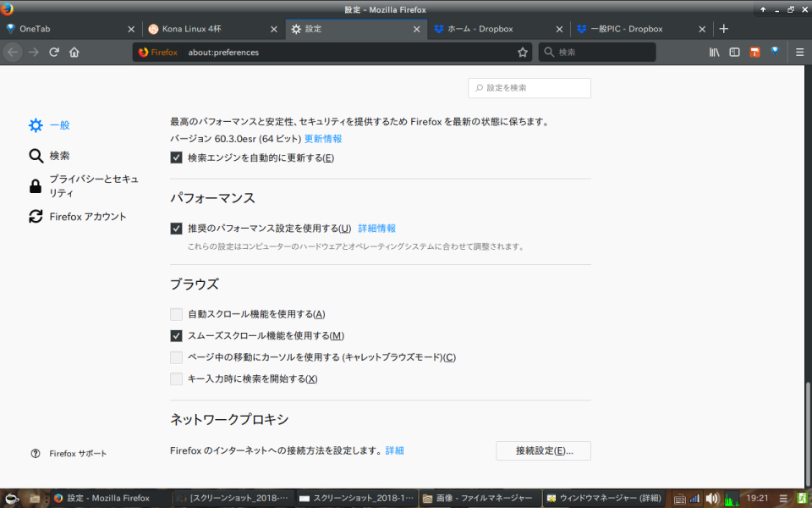Viewport: 812px width, 508px height.
Task: Click the orange extension icon in toolbar
Action: click(754, 52)
